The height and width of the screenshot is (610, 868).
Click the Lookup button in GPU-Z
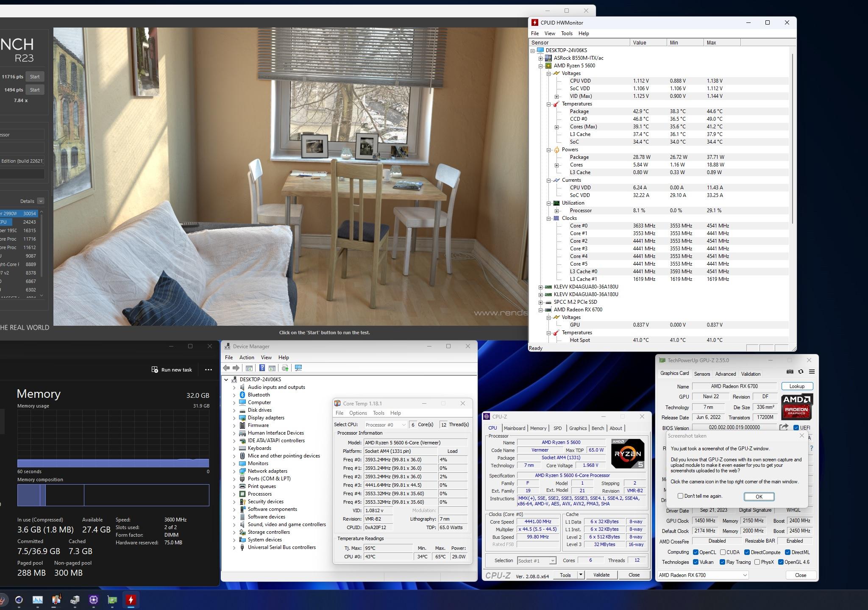pyautogui.click(x=797, y=386)
